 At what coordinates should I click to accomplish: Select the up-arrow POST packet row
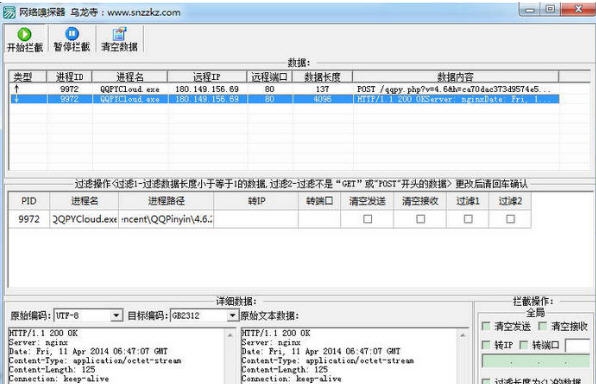tap(284, 89)
